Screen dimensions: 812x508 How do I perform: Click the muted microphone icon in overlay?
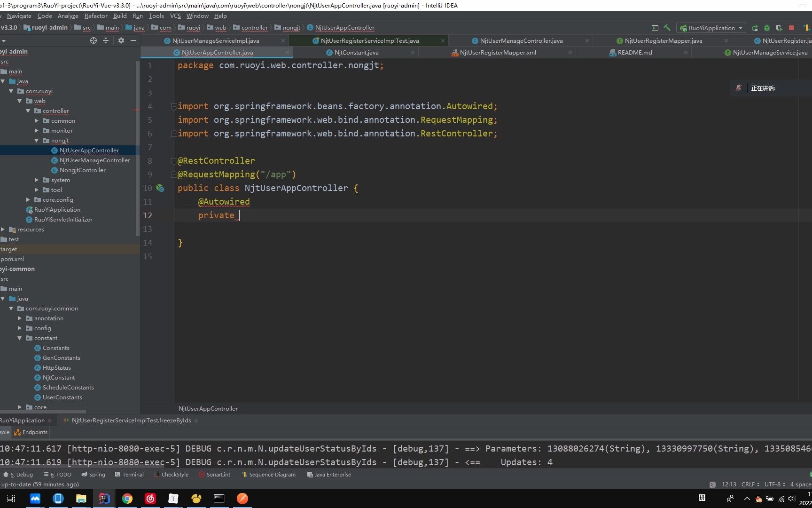(739, 88)
